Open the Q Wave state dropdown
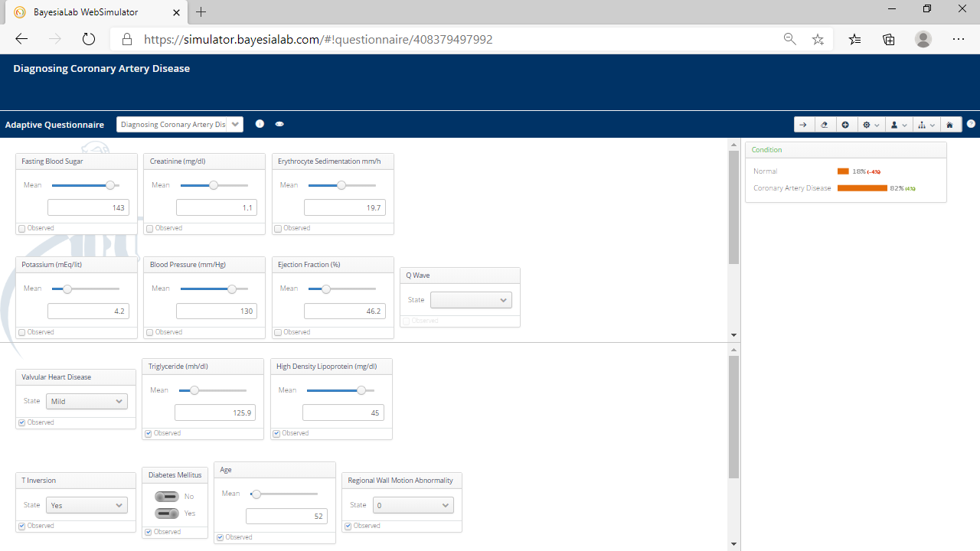This screenshot has height=551, width=980. 470,300
